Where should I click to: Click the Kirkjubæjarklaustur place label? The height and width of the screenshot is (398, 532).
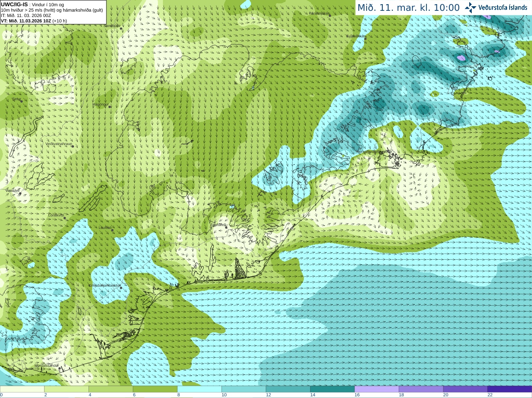tap(105, 285)
